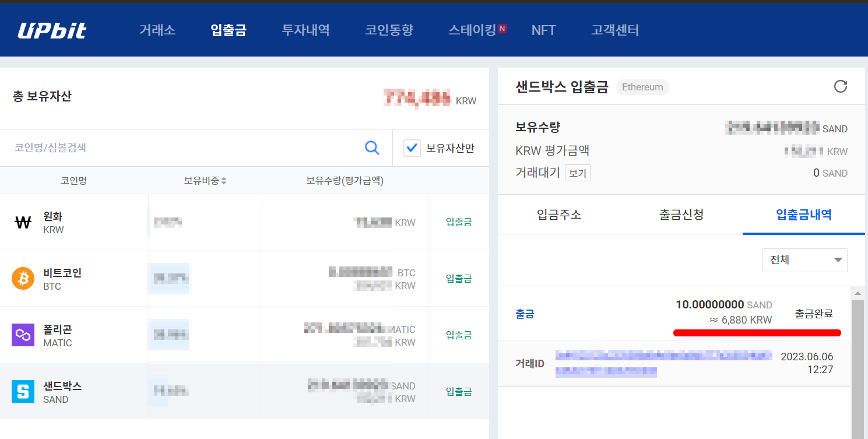Click the 보유수량 label

537,128
